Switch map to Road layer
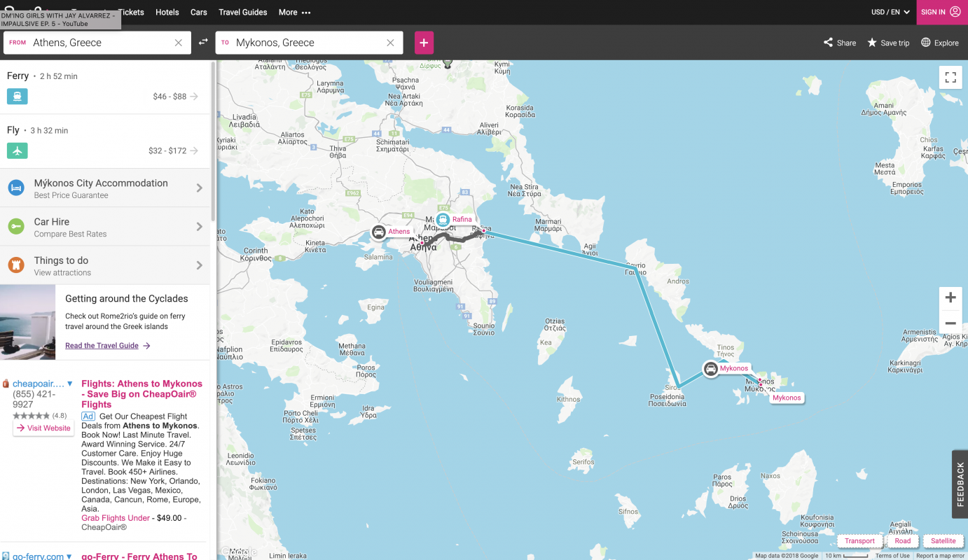The image size is (968, 560). pos(903,540)
